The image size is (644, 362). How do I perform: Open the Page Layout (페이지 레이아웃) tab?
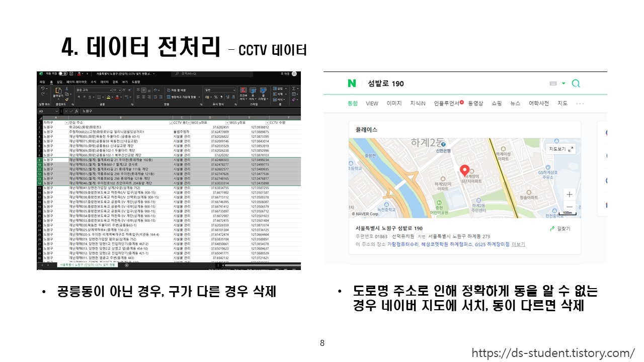pyautogui.click(x=76, y=82)
